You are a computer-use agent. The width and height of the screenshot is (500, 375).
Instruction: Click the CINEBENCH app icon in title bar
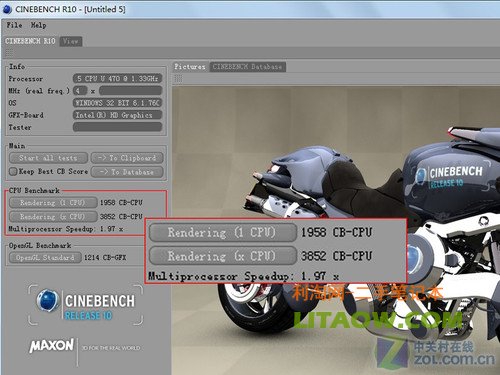7,9
